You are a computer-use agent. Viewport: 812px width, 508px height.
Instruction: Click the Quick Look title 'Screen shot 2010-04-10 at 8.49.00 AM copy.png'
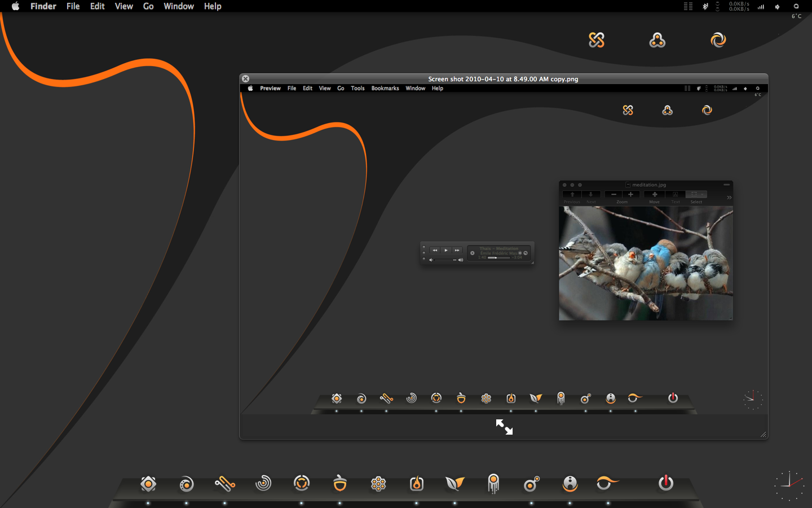pos(503,79)
